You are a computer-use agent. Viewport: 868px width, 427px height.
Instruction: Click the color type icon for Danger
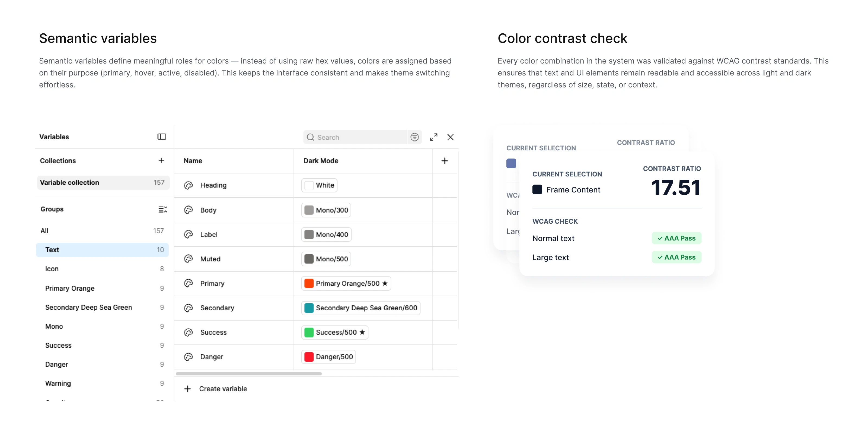(188, 357)
